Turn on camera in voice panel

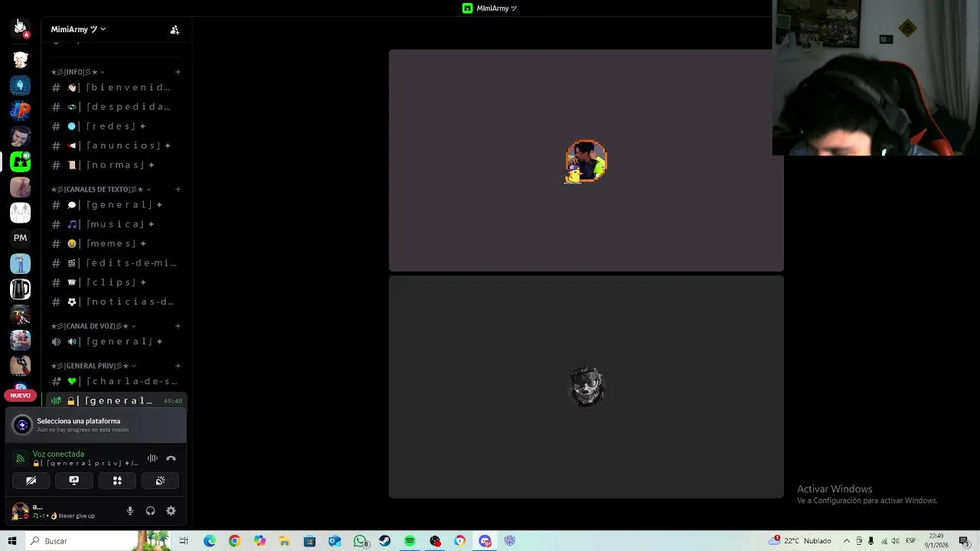point(31,481)
